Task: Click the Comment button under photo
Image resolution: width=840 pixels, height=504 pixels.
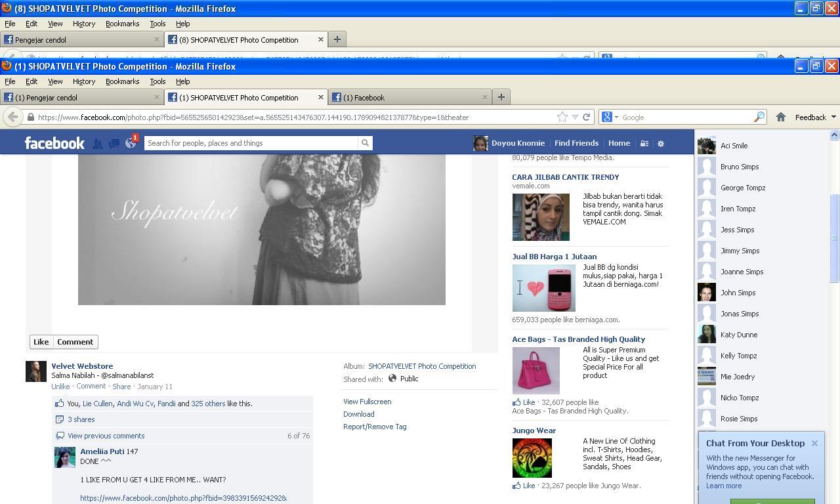Action: point(75,342)
